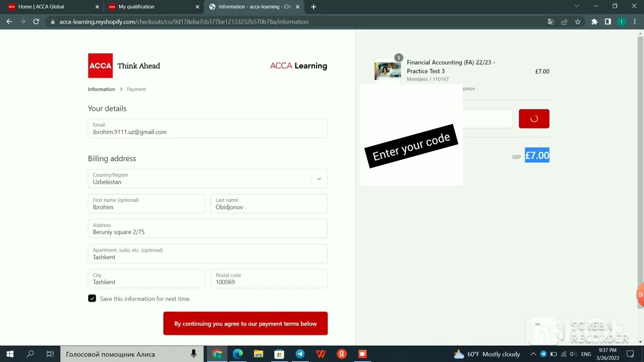Open the weather widget 60°F Mostly cloudy
This screenshot has height=362, width=644.
point(487,354)
